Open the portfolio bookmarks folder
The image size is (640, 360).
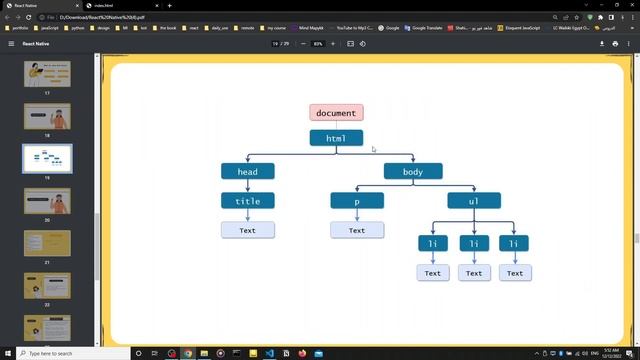(x=17, y=28)
